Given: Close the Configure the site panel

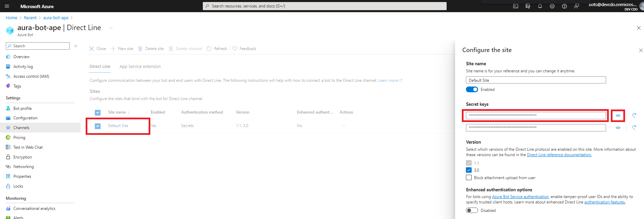Looking at the screenshot, I should click(641, 50).
